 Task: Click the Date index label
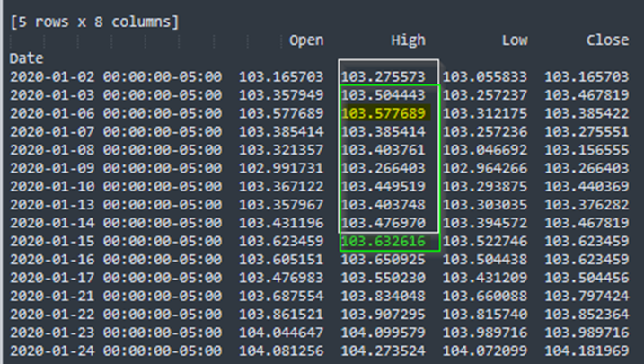[x=26, y=58]
